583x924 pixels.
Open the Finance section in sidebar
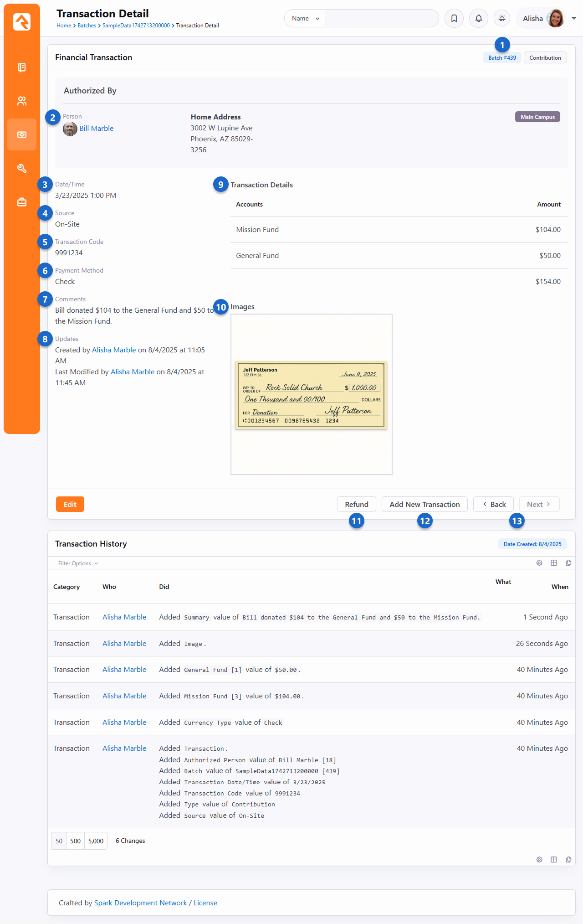tap(21, 134)
